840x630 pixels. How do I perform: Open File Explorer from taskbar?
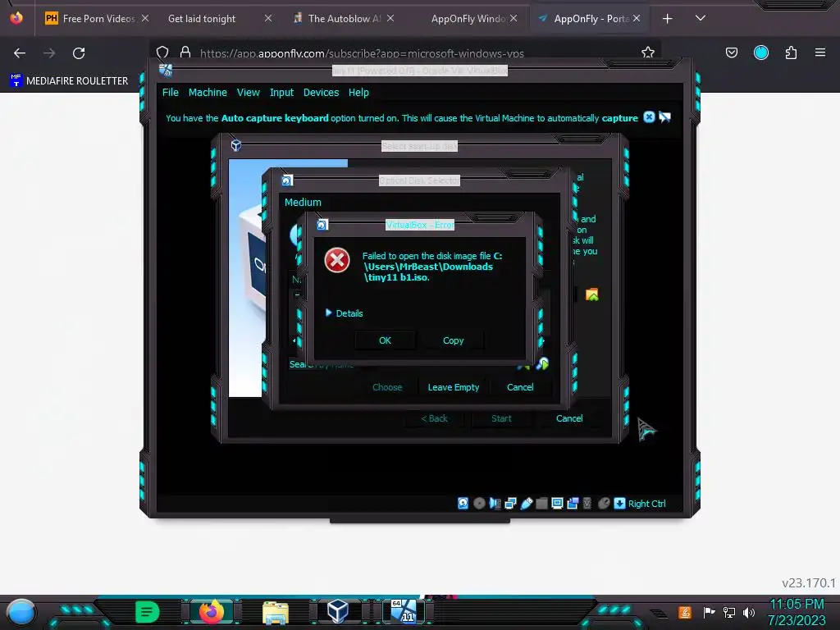[x=276, y=612]
